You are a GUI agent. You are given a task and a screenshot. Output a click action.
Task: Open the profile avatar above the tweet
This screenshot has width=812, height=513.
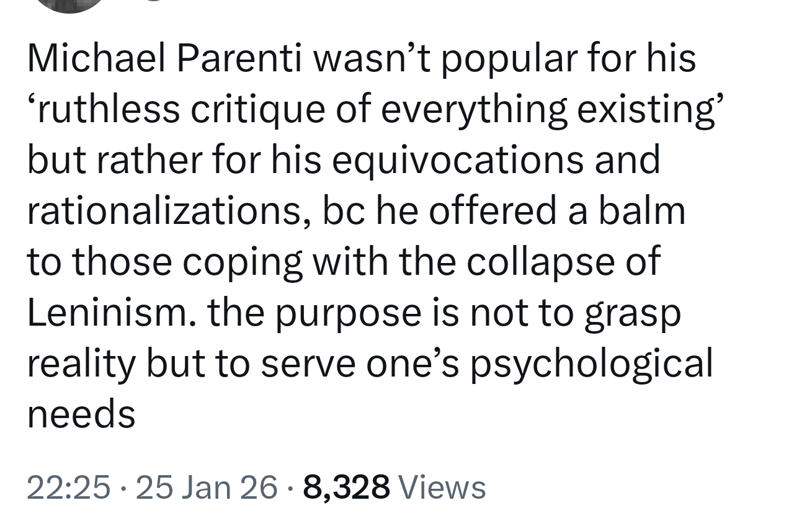[69, 5]
